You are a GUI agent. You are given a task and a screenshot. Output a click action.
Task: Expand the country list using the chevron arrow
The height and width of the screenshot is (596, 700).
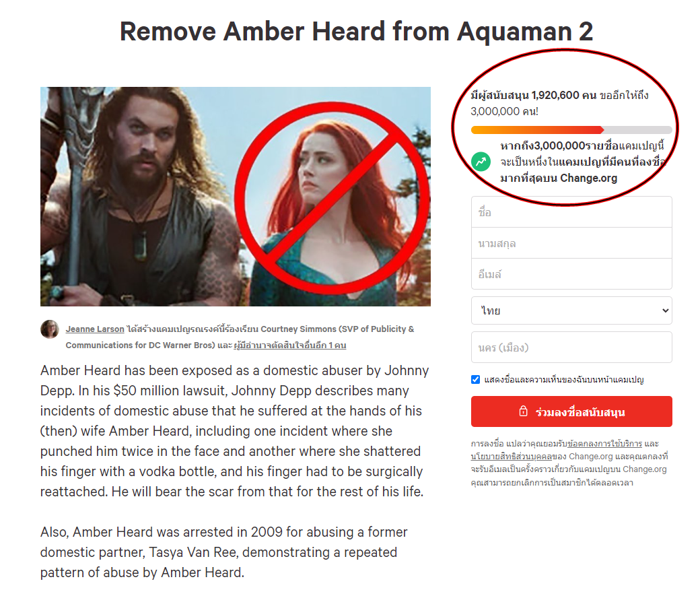point(665,310)
